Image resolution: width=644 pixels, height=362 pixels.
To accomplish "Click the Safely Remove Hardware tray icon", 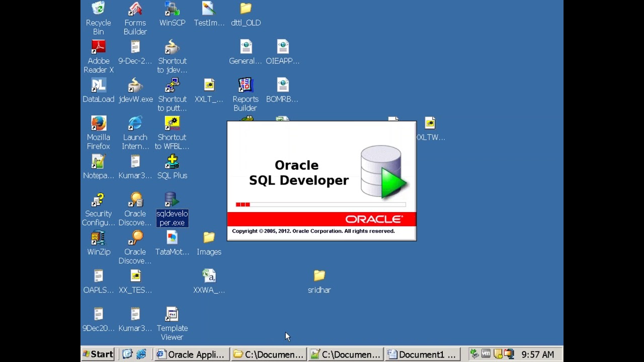I will pyautogui.click(x=474, y=354).
